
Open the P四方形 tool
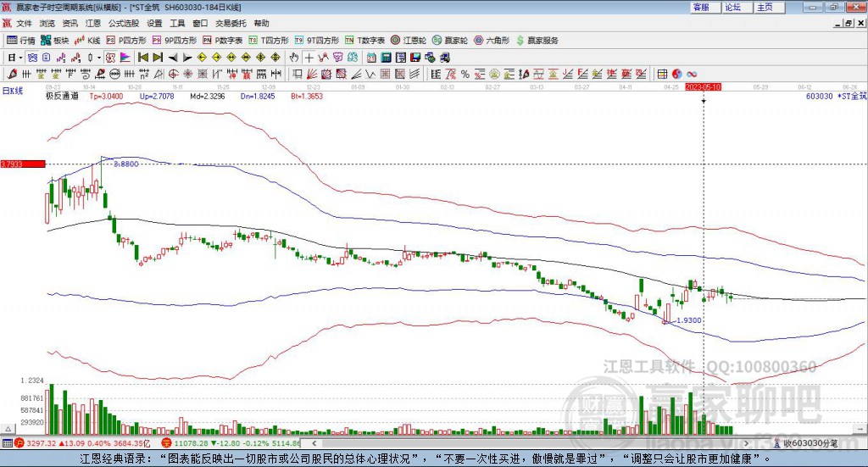126,41
